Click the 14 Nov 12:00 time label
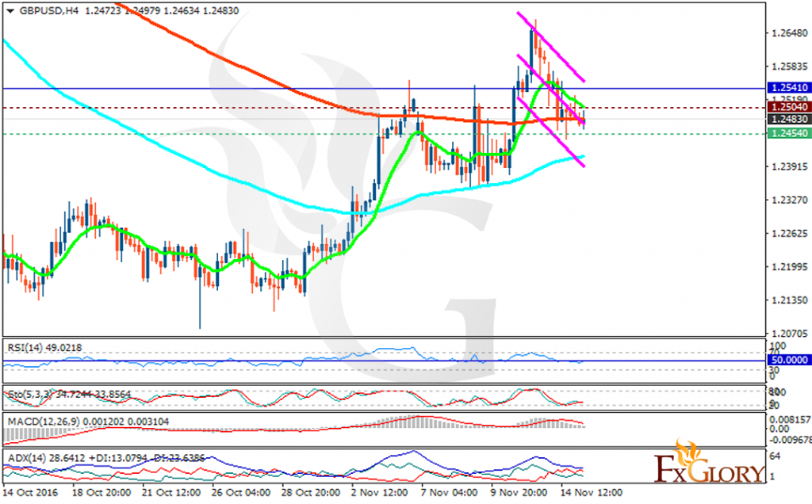 592,492
